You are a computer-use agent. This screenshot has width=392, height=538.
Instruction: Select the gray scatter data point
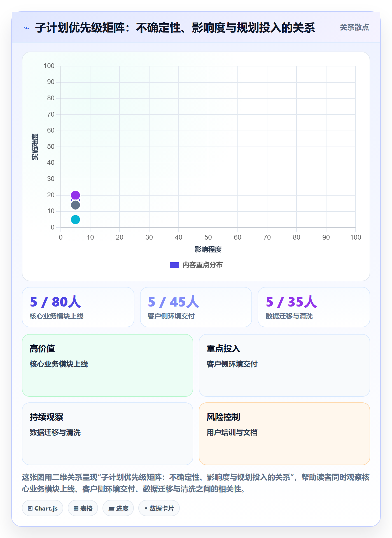pos(75,205)
